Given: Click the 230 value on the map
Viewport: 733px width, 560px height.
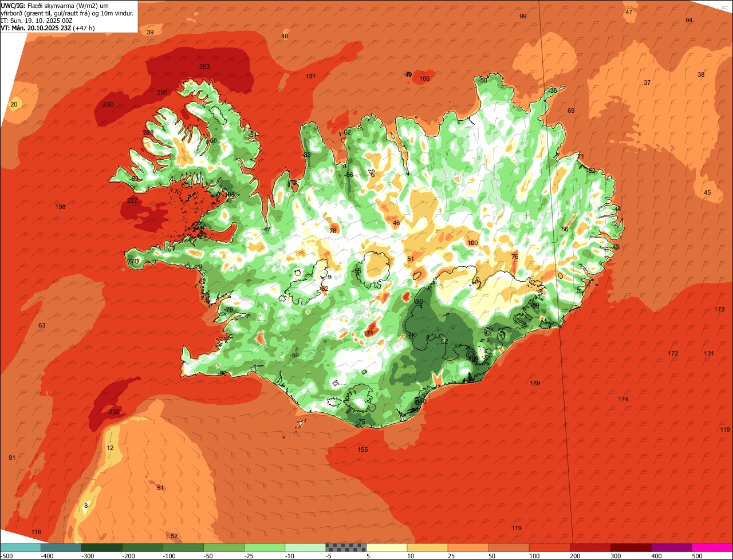Looking at the screenshot, I should tap(108, 104).
